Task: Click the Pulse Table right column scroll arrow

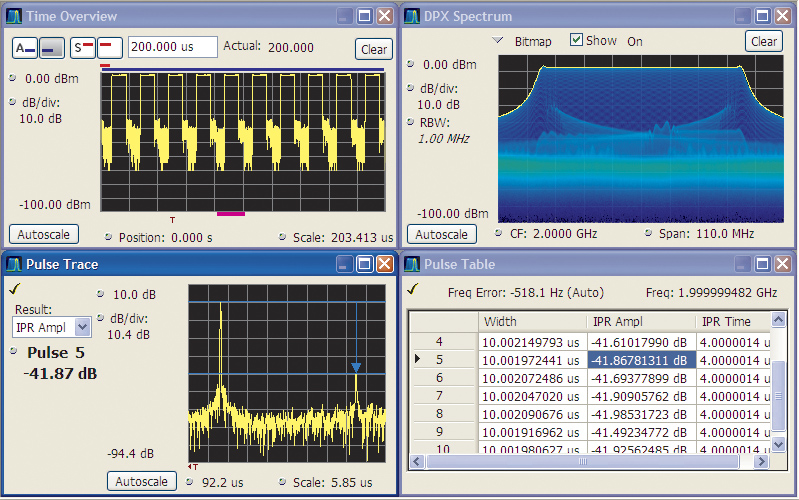Action: 776,321
